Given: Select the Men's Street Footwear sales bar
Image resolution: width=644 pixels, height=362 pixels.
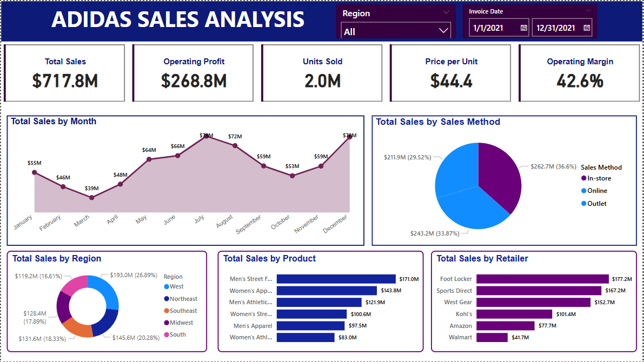Looking at the screenshot, I should (336, 279).
